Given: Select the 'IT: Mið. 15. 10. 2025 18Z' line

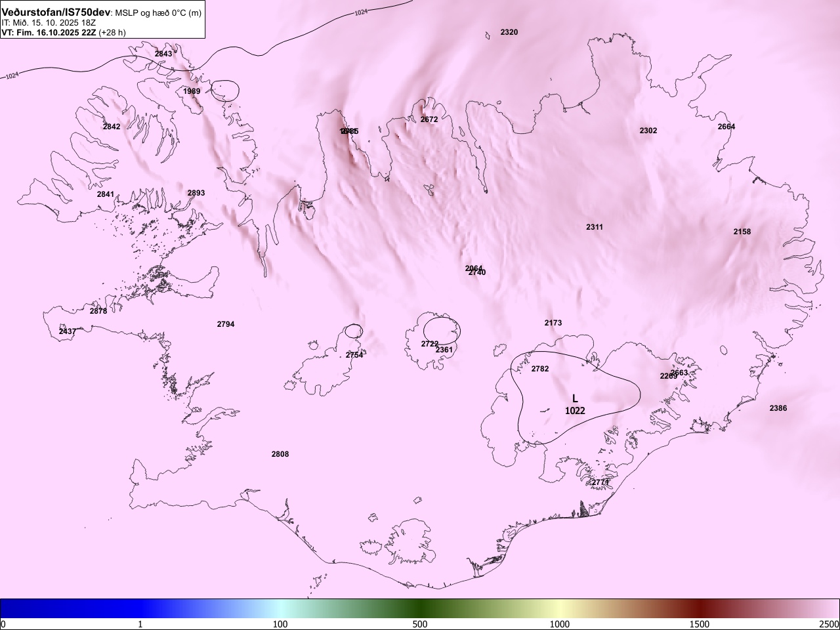Looking at the screenshot, I should click(x=49, y=22).
